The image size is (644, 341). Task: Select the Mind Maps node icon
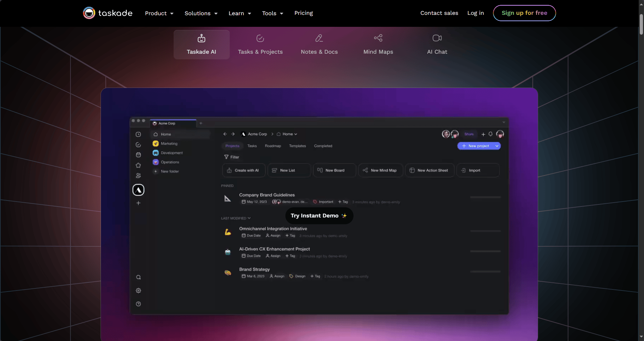coord(378,38)
